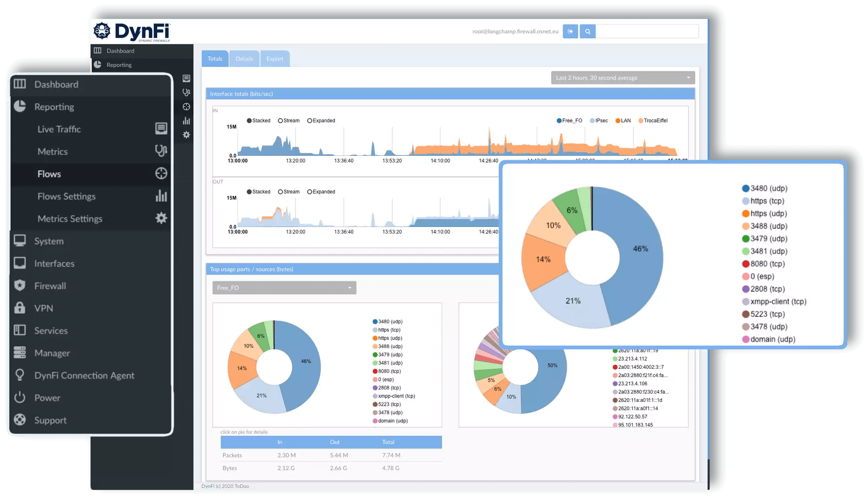Select Stacked radio in OUT chart
This screenshot has height=498, width=868.
[250, 193]
